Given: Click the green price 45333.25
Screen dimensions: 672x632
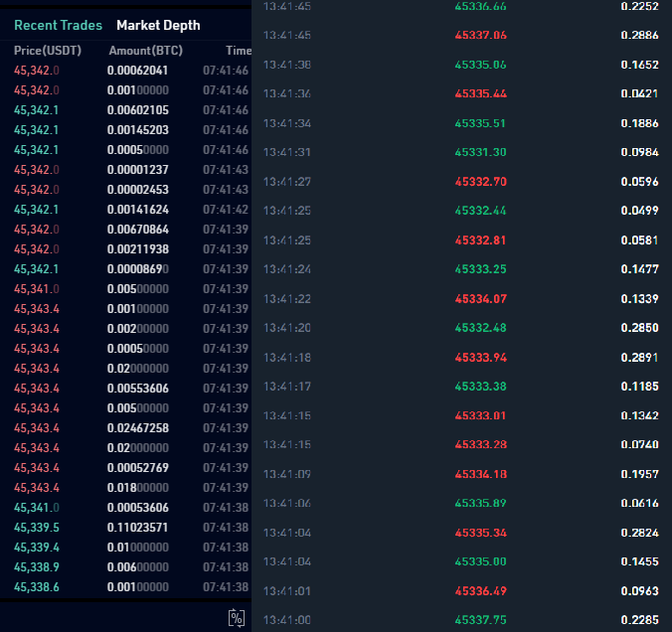Looking at the screenshot, I should [480, 269].
